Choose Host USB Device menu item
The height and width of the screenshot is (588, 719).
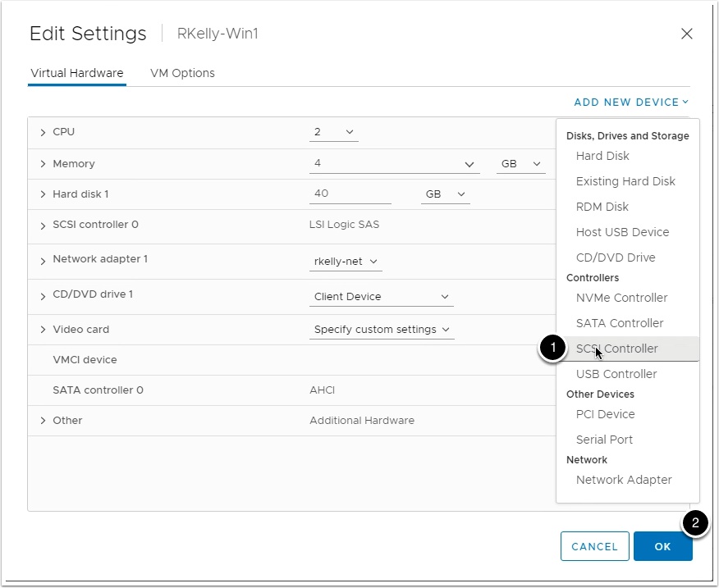[x=622, y=232]
